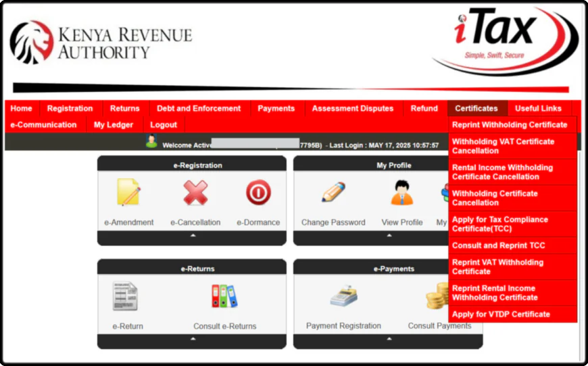Viewport: 588px width, 366px height.
Task: Click the View Profile person icon
Action: coord(402,192)
